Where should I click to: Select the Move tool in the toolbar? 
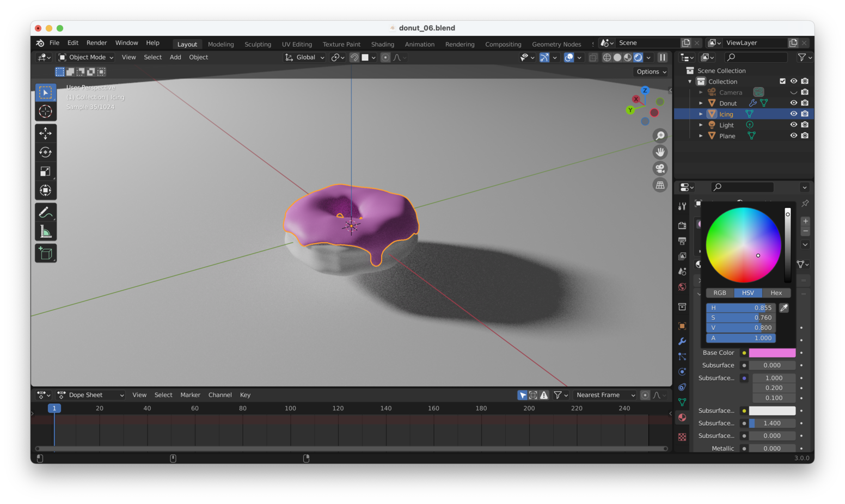(46, 133)
